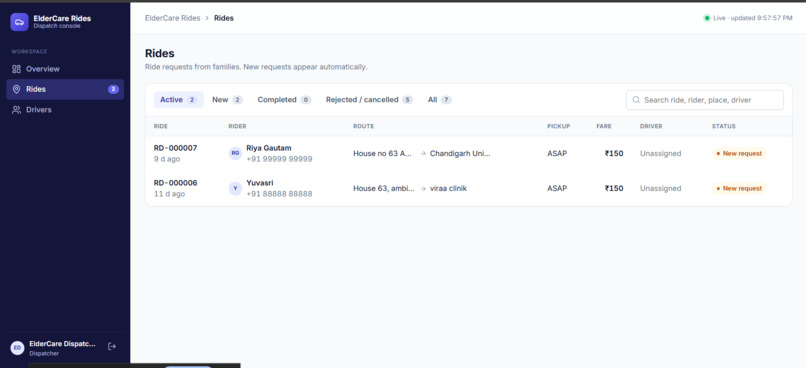Viewport: 806px width, 368px height.
Task: Select Rides in the sidebar
Action: 65,89
